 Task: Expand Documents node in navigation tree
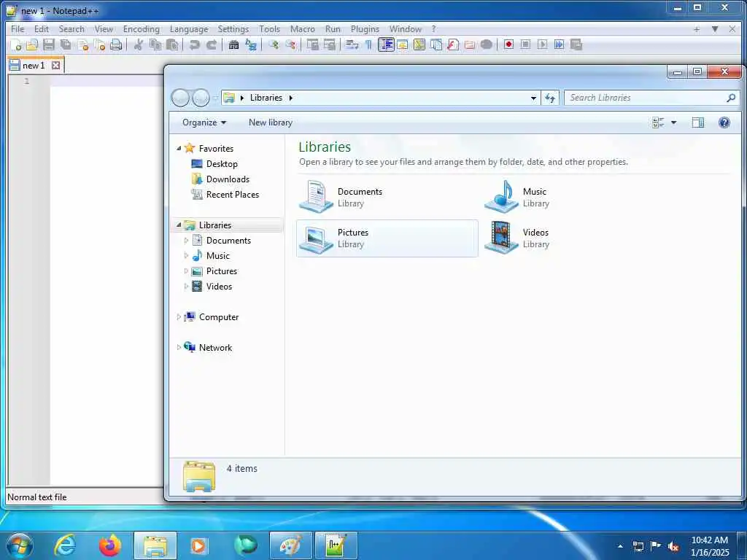click(186, 241)
